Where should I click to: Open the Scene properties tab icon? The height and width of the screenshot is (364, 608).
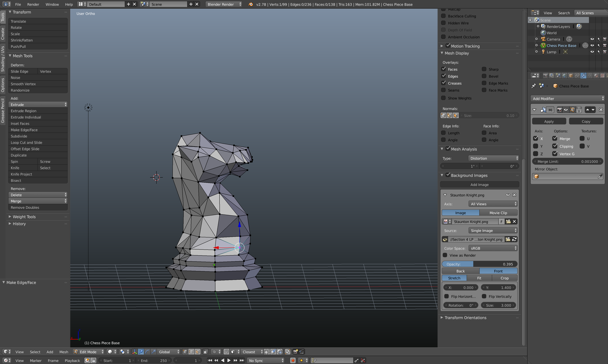coord(558,76)
